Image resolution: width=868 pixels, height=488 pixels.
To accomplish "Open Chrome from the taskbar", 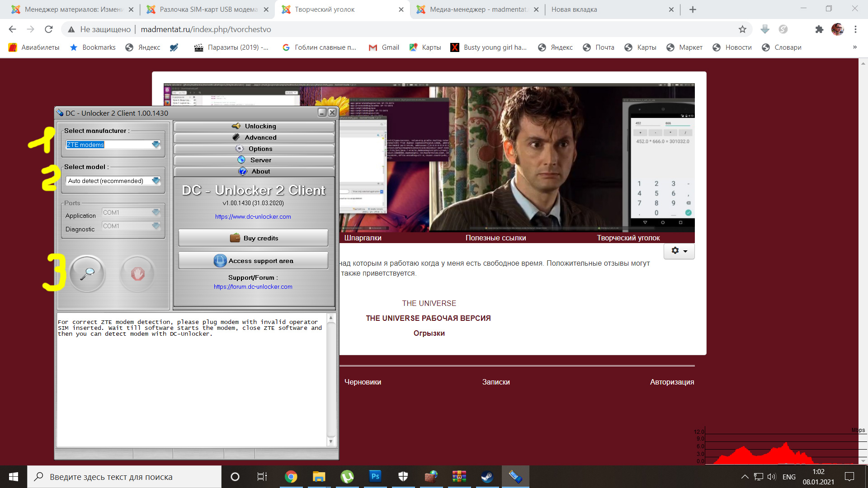I will (291, 477).
